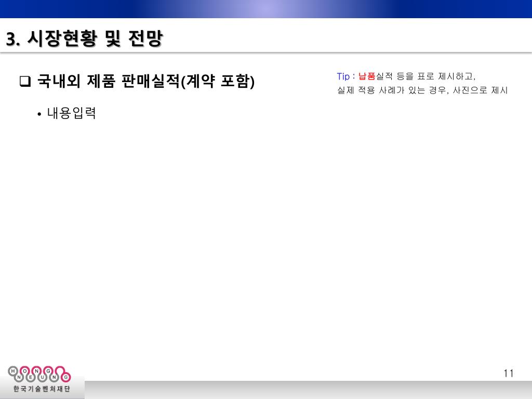
Task: Click the Tip line '납품실적 등을 표로 제시하고,'
Action: tap(417, 76)
